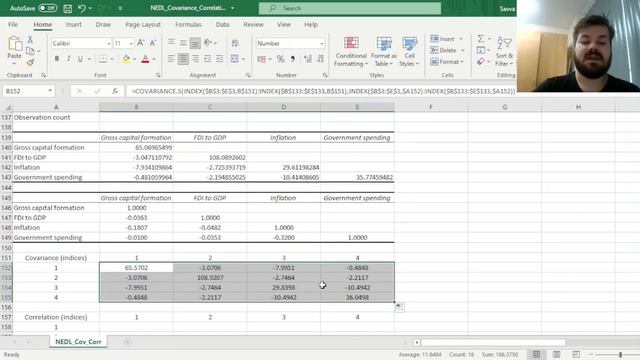The image size is (640, 360).
Task: Open the Data tab
Action: [222, 24]
